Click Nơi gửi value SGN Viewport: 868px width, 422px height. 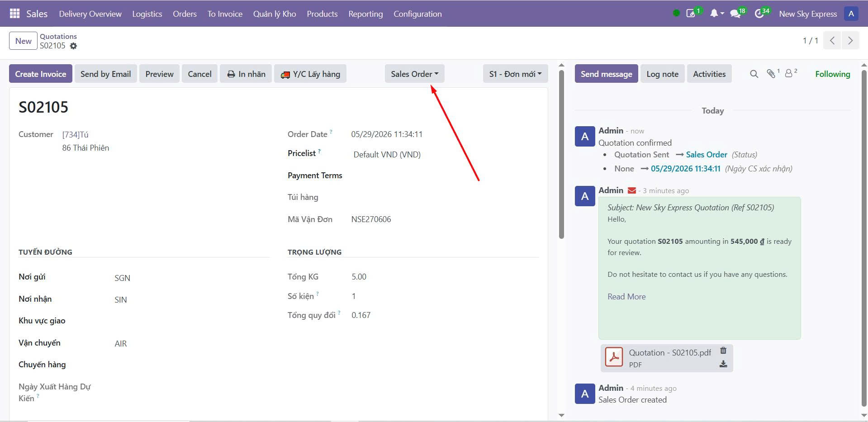pyautogui.click(x=122, y=278)
